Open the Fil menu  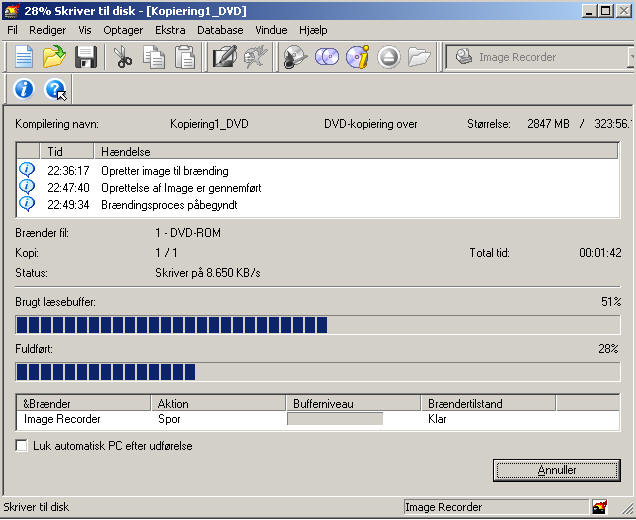(13, 30)
